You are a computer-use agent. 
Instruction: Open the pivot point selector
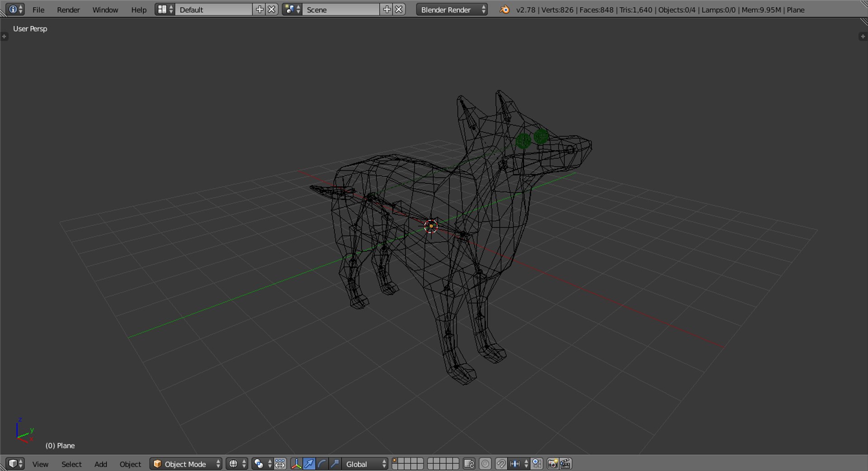click(x=262, y=464)
